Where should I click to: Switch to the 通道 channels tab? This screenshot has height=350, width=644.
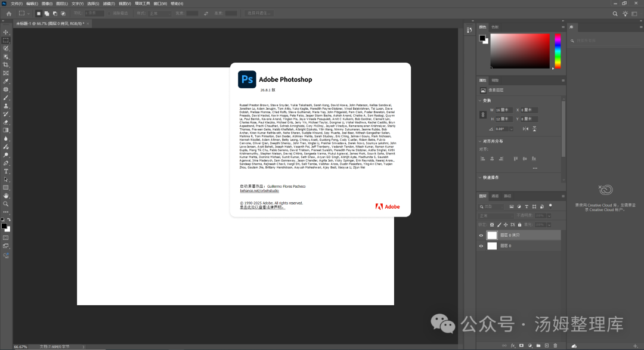click(x=496, y=196)
